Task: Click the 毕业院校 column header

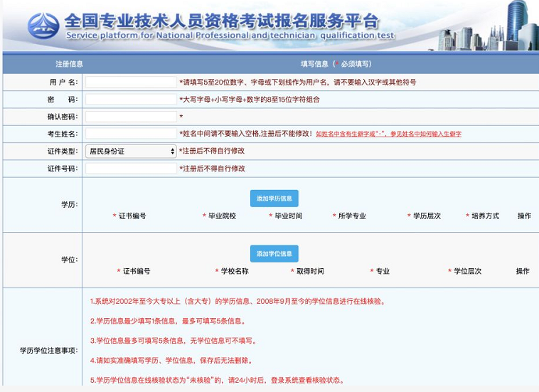Action: (220, 216)
